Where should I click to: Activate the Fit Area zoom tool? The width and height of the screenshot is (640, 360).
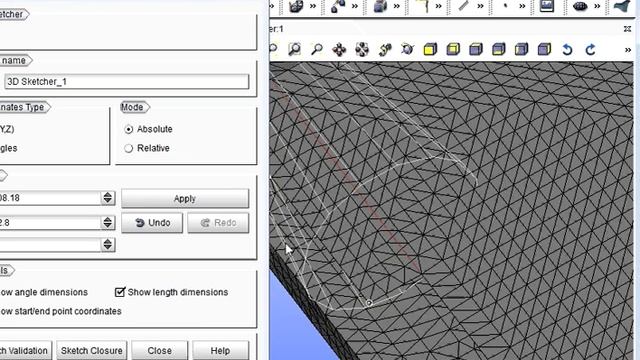294,49
